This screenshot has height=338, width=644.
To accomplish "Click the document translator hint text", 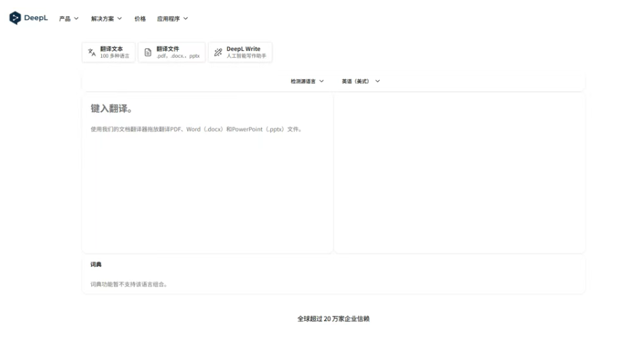I will click(x=197, y=129).
